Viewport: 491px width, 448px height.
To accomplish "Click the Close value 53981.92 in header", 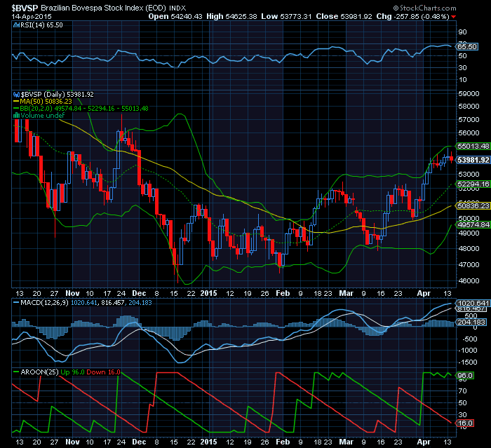I will 356,16.
